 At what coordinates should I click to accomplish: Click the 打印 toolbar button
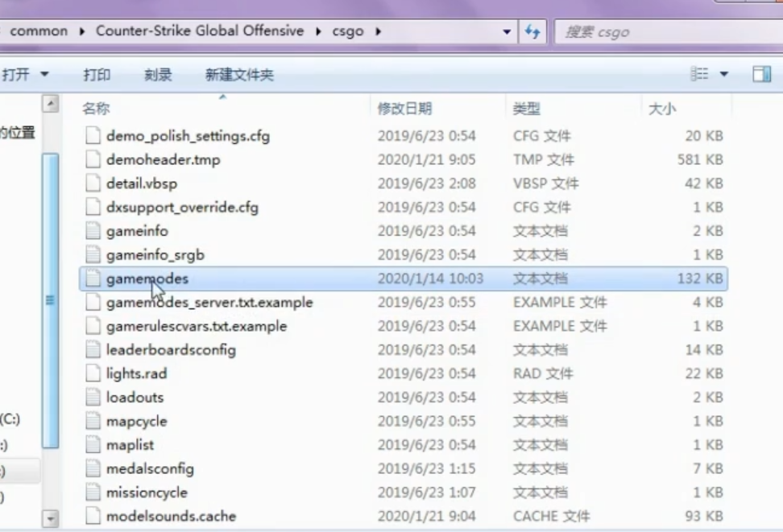tap(97, 75)
